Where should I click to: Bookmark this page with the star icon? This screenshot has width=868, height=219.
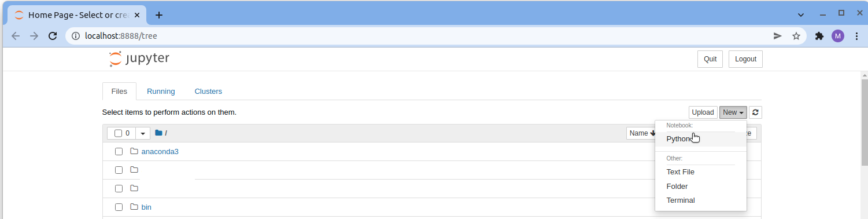pyautogui.click(x=796, y=36)
